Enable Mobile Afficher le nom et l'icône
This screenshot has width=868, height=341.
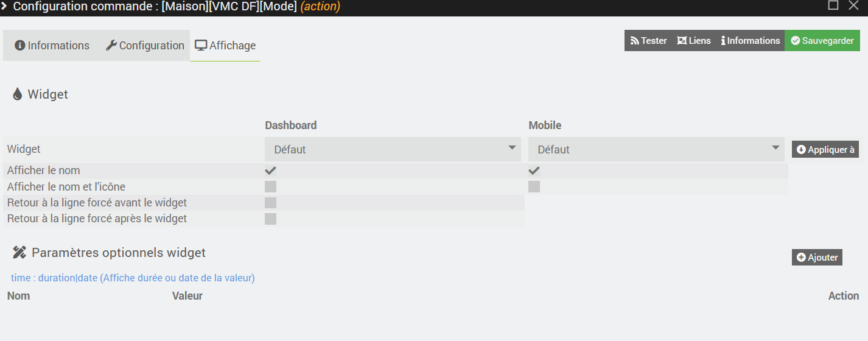pyautogui.click(x=534, y=187)
